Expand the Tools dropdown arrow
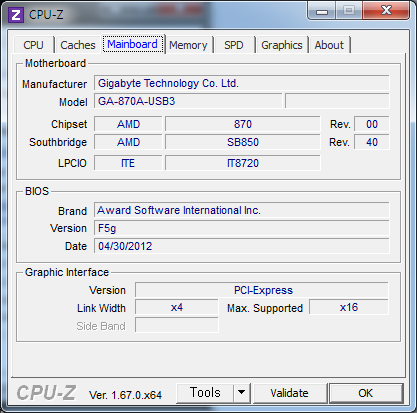The width and height of the screenshot is (417, 413). pyautogui.click(x=242, y=393)
